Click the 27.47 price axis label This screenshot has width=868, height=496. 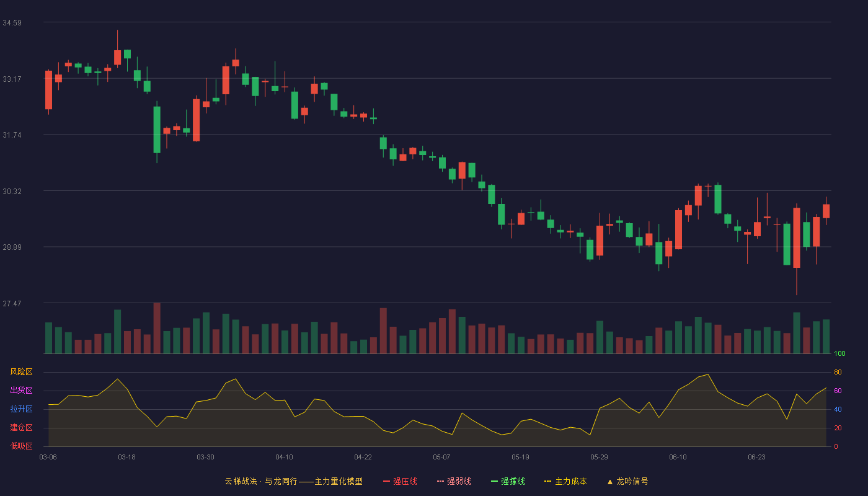[x=12, y=304]
